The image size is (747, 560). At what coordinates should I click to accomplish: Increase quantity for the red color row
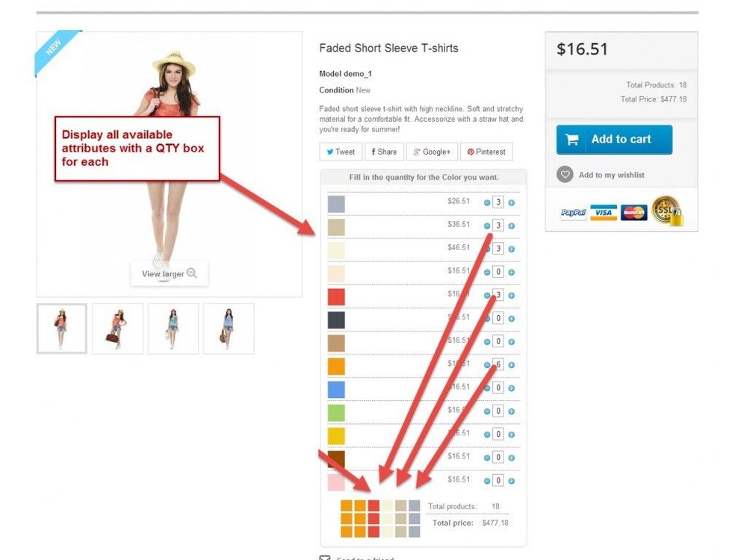pyautogui.click(x=511, y=295)
